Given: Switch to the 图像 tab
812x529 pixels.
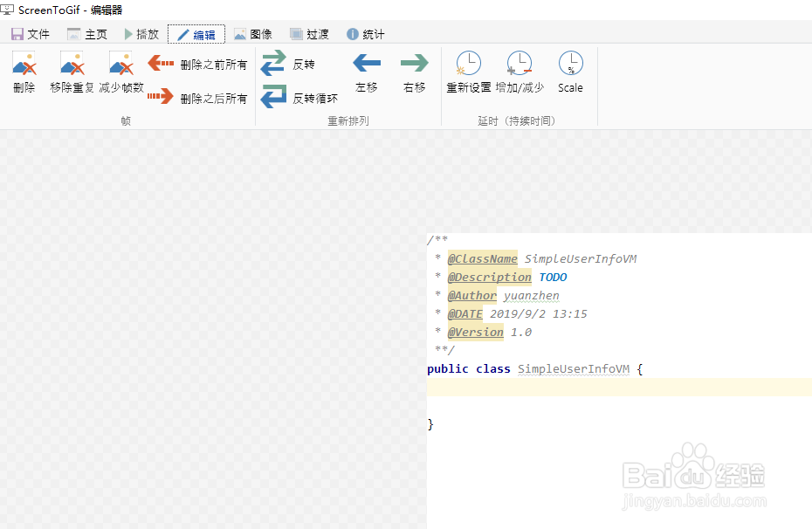Looking at the screenshot, I should point(253,33).
